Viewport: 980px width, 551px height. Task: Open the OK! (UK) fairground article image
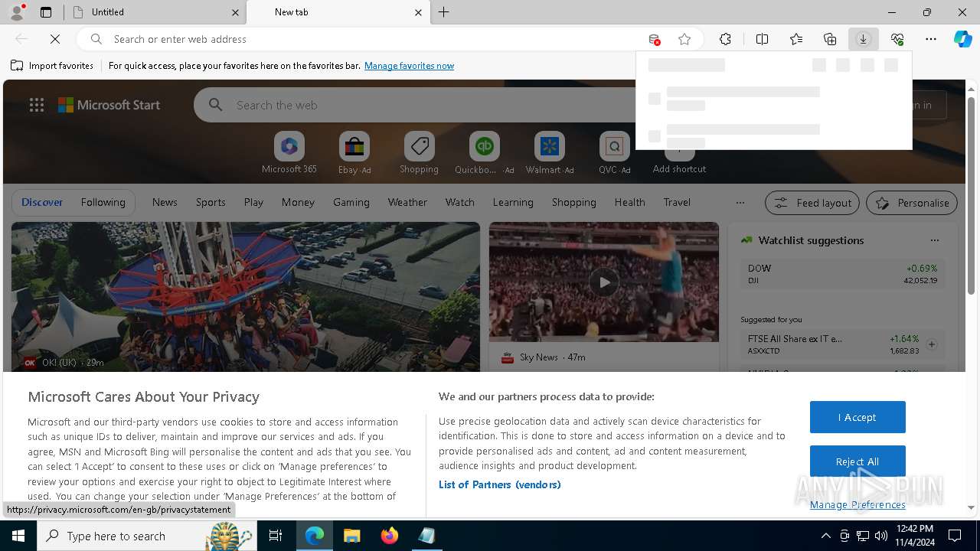pos(245,297)
